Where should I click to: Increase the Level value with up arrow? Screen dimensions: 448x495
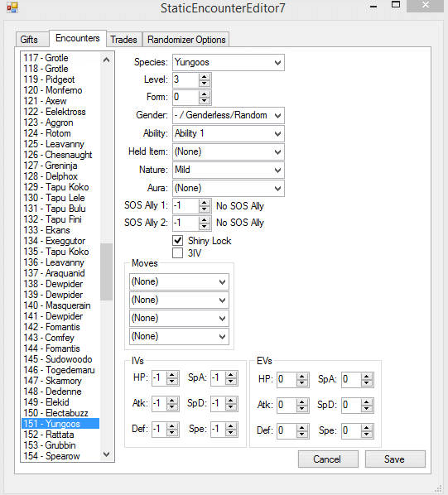click(205, 77)
